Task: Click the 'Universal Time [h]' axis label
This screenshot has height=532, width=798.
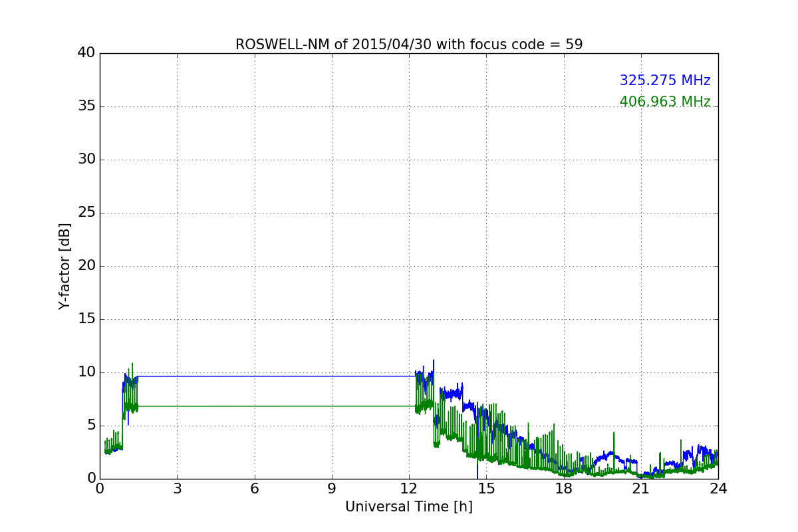Action: pos(409,507)
